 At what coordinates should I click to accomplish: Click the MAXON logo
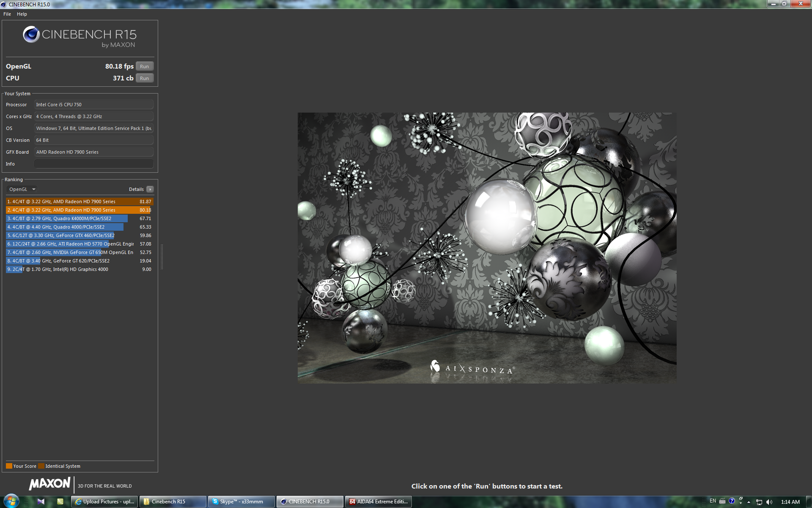coord(49,484)
